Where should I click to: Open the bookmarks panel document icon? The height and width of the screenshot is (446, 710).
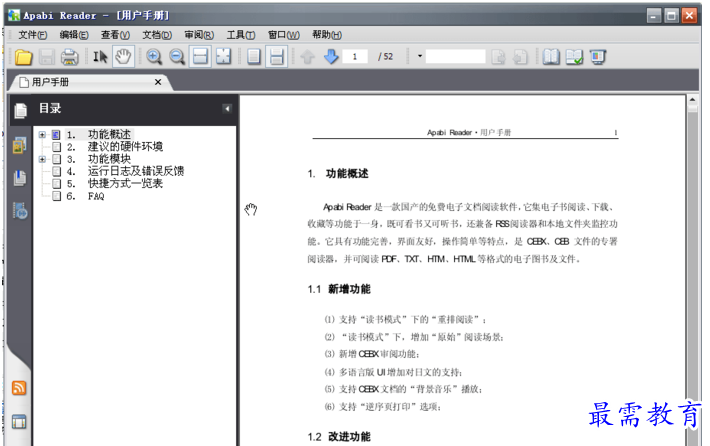pos(20,110)
